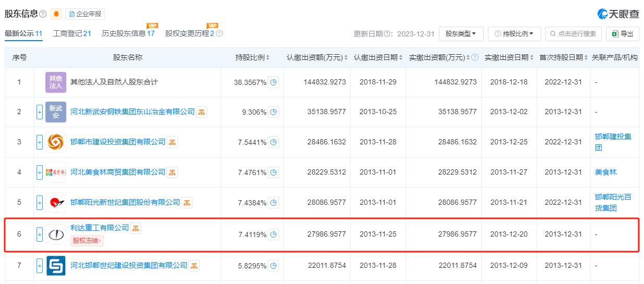
Task: Expand the 河北美食林商贸集团 row
Action: pos(40,172)
